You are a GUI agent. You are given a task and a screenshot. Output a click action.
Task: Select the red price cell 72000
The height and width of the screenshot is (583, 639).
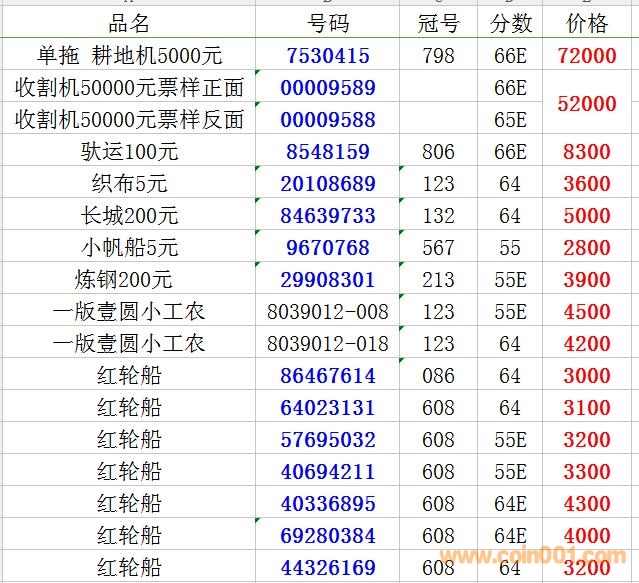click(587, 56)
